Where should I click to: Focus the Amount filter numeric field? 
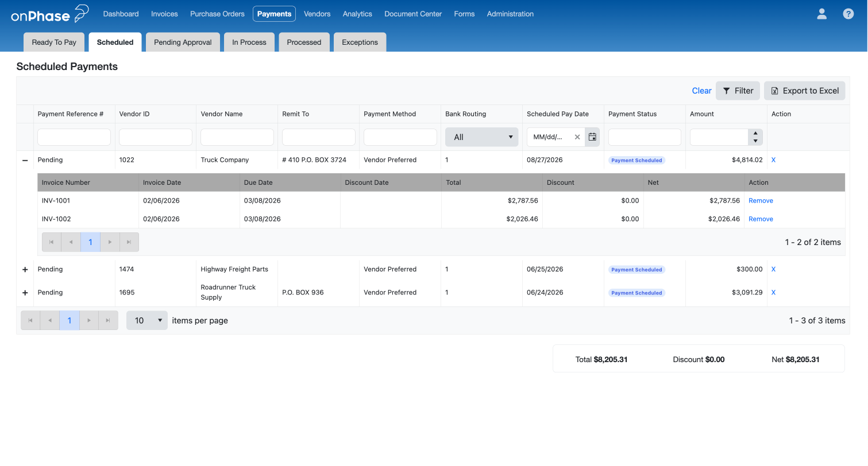pyautogui.click(x=719, y=137)
